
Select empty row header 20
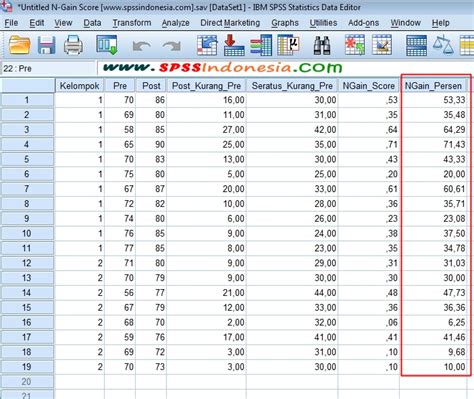pos(27,382)
